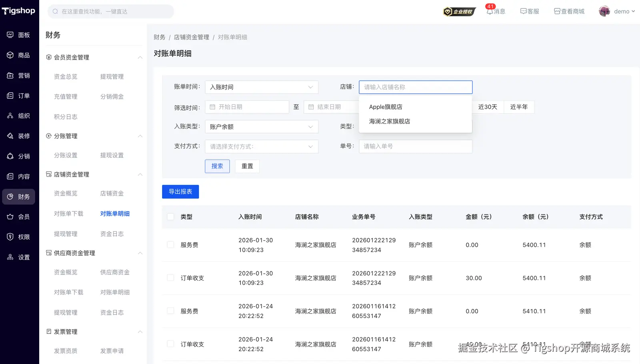
Task: Open the 分销 distribution icon in sidebar
Action: point(10,156)
